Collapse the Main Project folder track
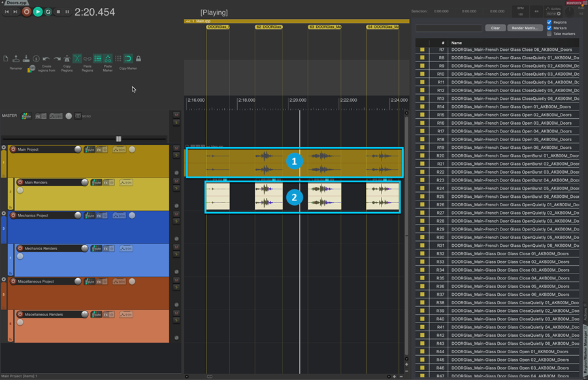Screen dimensions: 588x380 pyautogui.click(x=4, y=148)
